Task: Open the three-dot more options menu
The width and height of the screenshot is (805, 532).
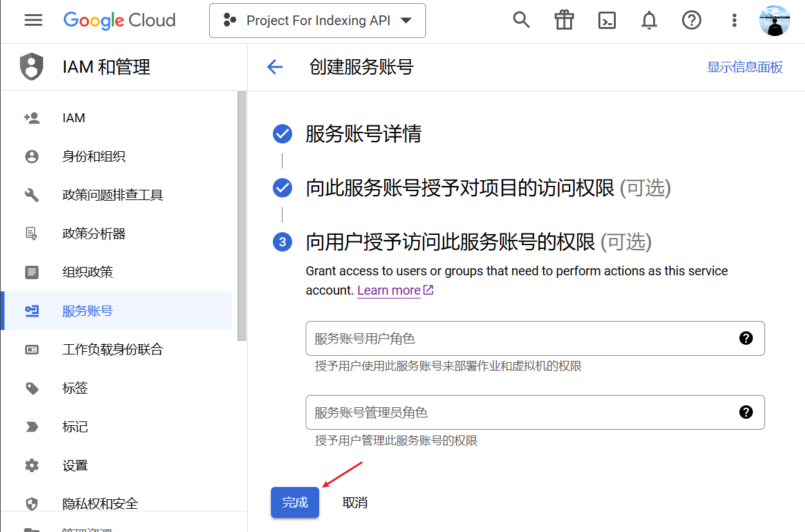Action: (734, 21)
